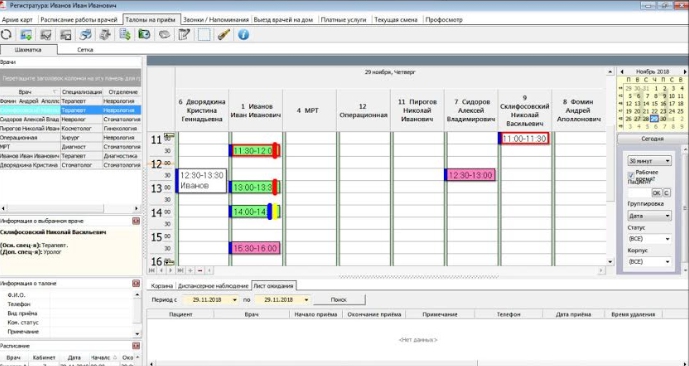
Task: Click the gray checkmark calendar toolbar icon
Action: (x=46, y=34)
